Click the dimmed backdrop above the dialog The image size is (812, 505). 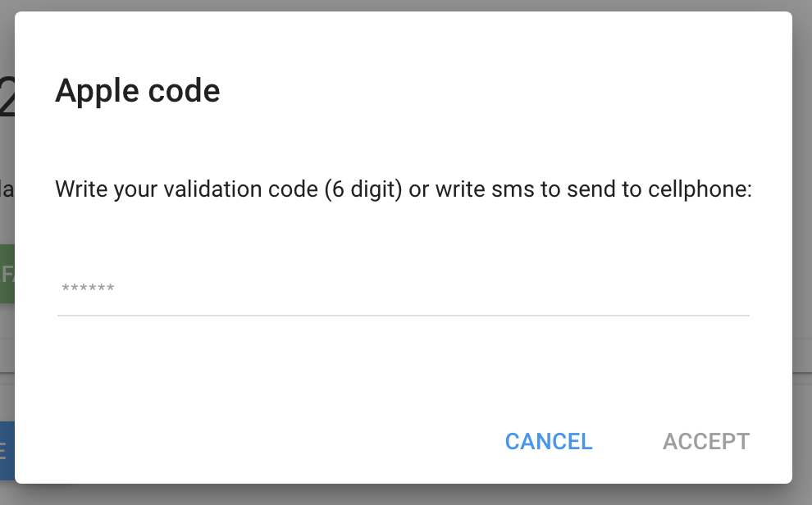click(406, 5)
